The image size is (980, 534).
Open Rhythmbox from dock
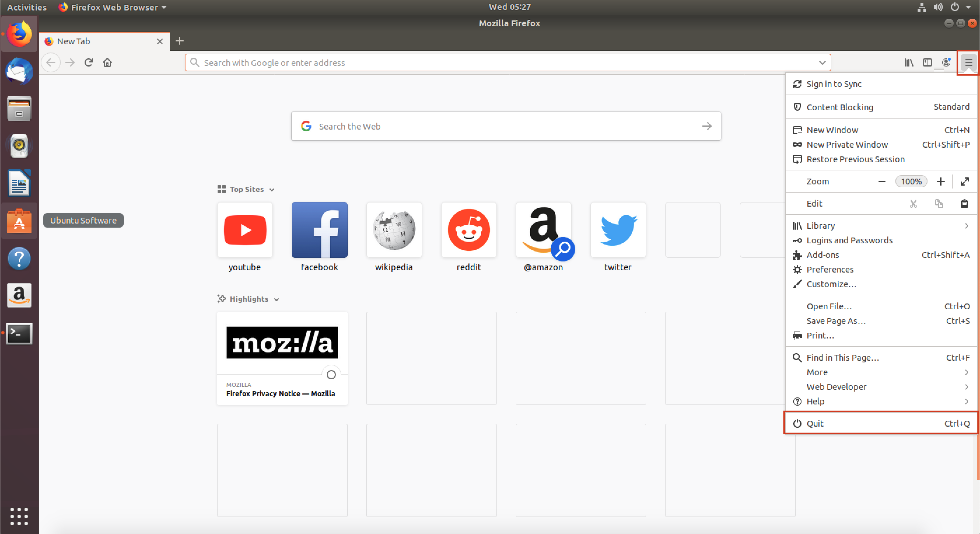(19, 145)
